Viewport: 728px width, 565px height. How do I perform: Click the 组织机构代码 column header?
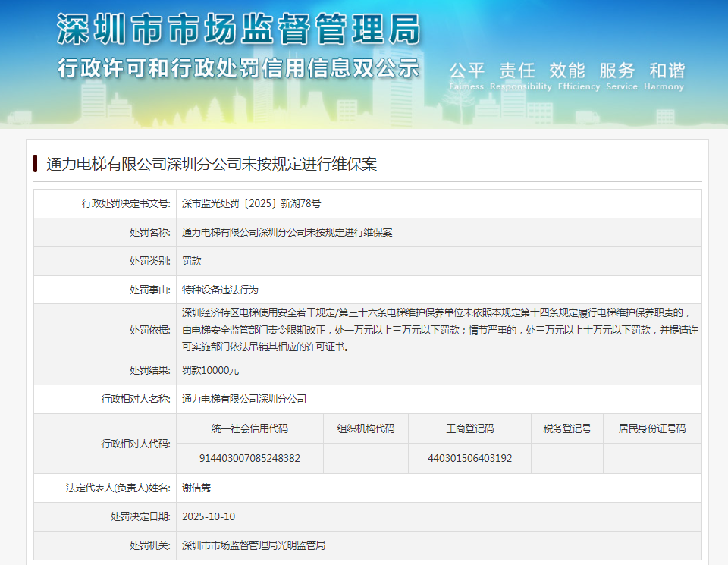coord(366,428)
